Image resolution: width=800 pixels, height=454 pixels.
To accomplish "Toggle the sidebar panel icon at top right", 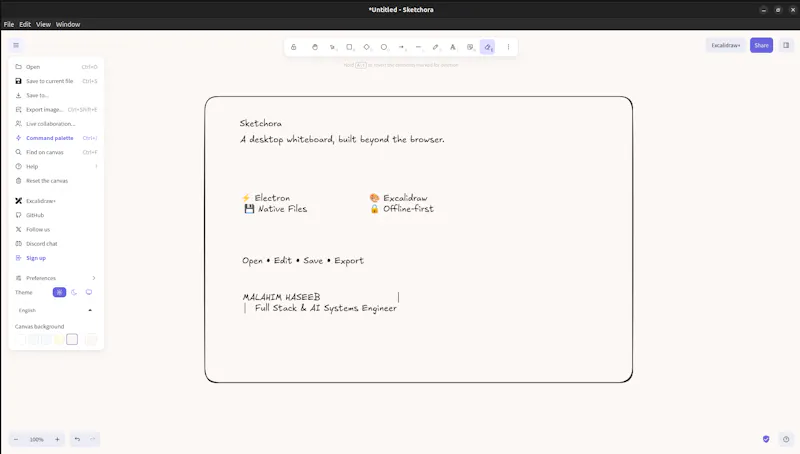I will pyautogui.click(x=786, y=45).
